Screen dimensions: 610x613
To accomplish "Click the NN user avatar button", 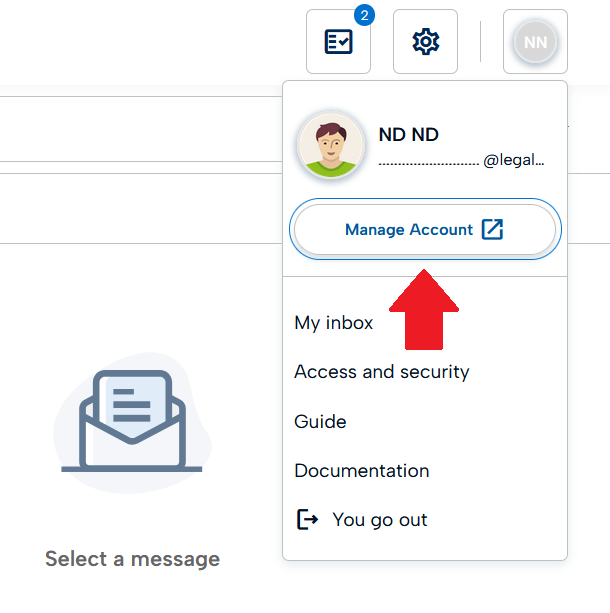I will pyautogui.click(x=535, y=42).
